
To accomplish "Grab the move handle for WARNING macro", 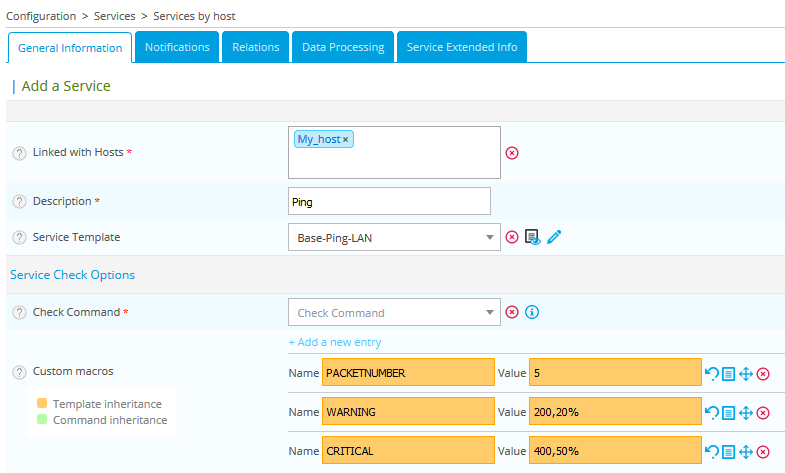I will click(x=746, y=412).
